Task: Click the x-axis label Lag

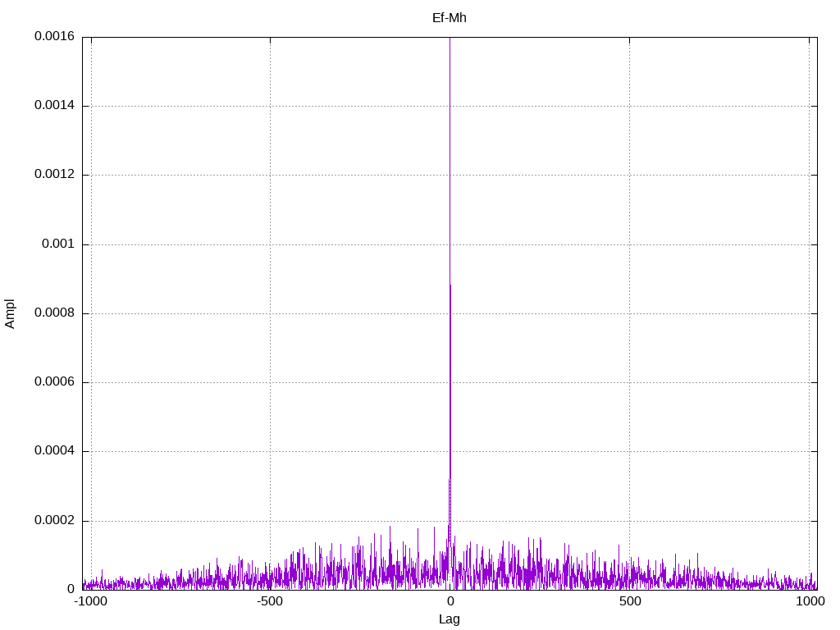Action: click(x=449, y=619)
